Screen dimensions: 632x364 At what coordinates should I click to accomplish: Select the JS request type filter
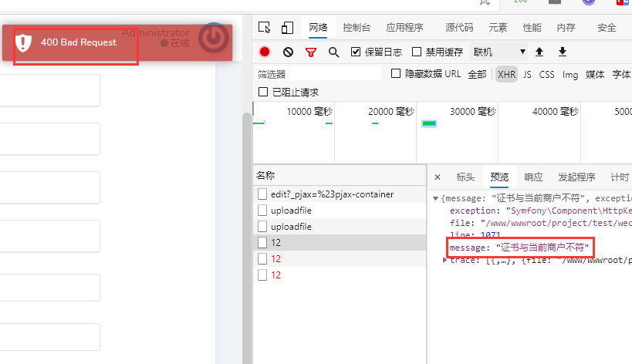(x=527, y=74)
